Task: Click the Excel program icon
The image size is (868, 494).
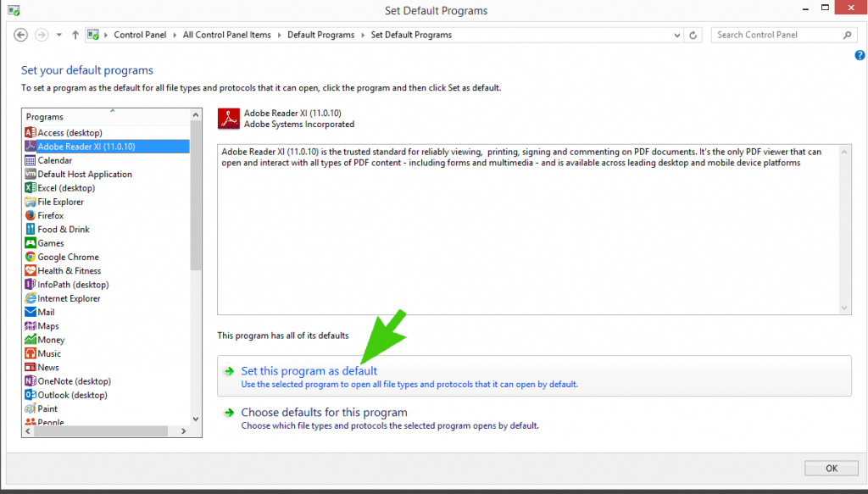Action: [x=31, y=188]
